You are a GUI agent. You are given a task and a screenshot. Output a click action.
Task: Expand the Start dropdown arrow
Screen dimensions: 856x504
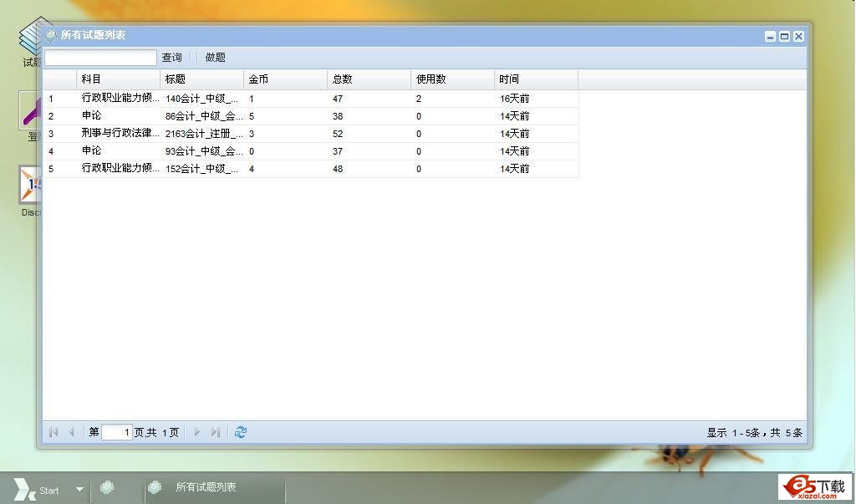pyautogui.click(x=79, y=489)
